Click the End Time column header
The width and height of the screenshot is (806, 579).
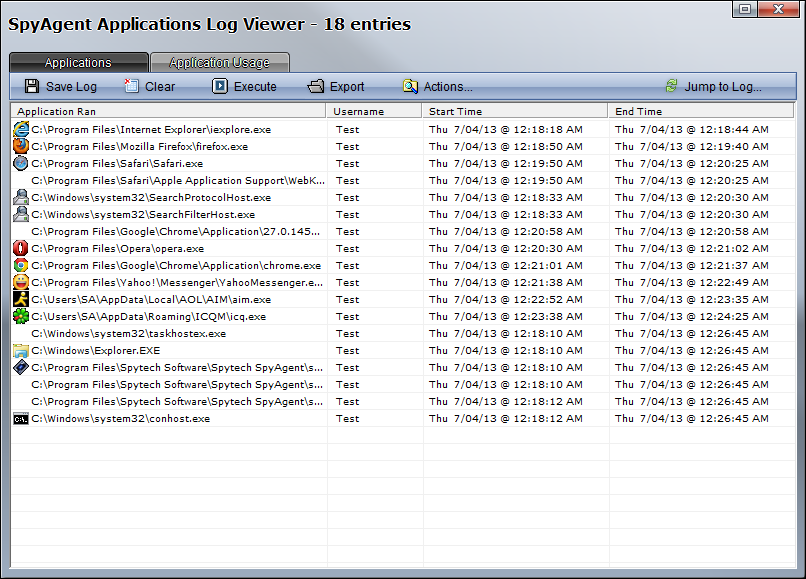click(690, 112)
